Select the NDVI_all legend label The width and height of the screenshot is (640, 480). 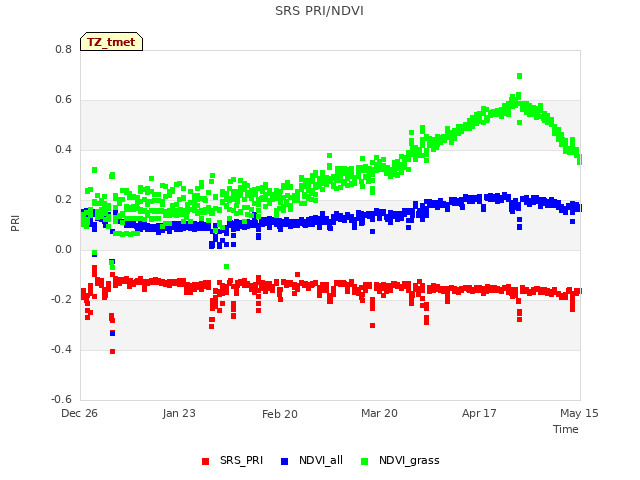point(321,460)
